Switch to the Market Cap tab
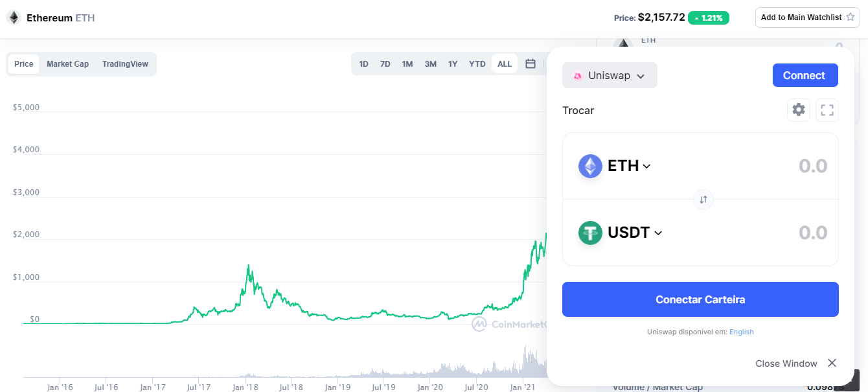Viewport: 868px width, 392px height. coord(67,64)
